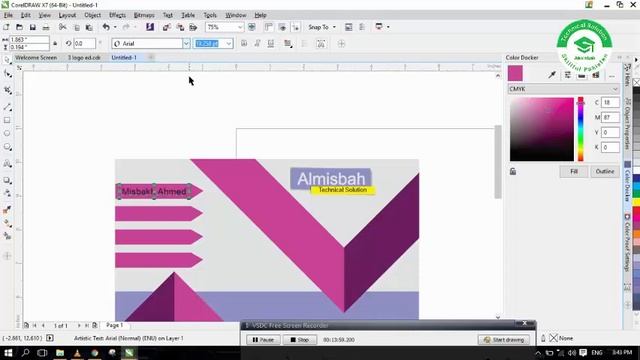Select the Color Eyedropper tool in toolbox
Viewport: 640px width, 360px height.
coord(7,210)
